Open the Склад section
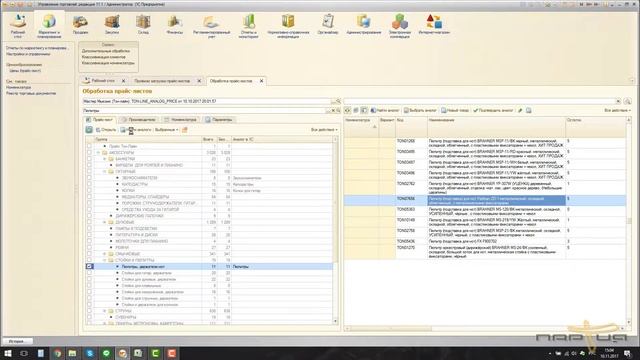This screenshot has height=360, width=640. (x=143, y=24)
